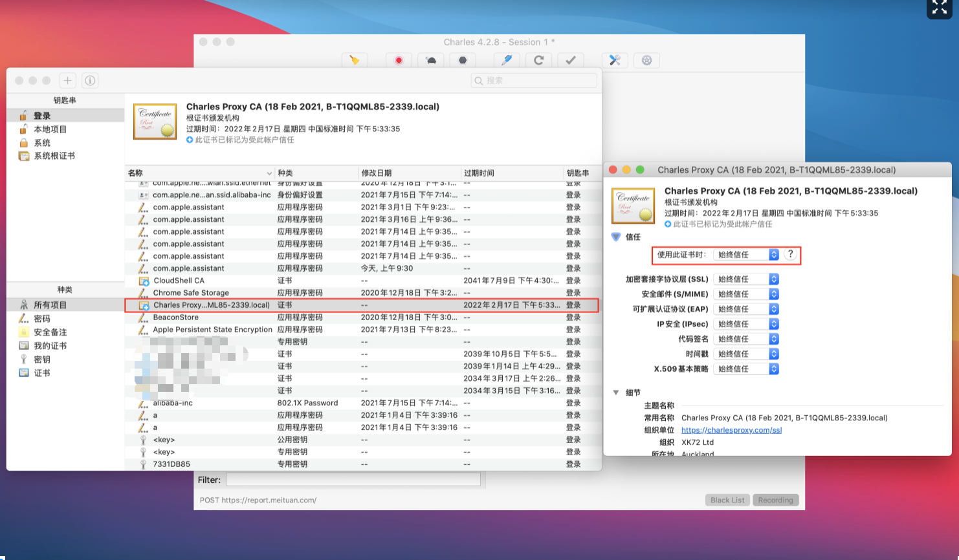
Task: Show the 安全备注 category
Action: click(65, 332)
